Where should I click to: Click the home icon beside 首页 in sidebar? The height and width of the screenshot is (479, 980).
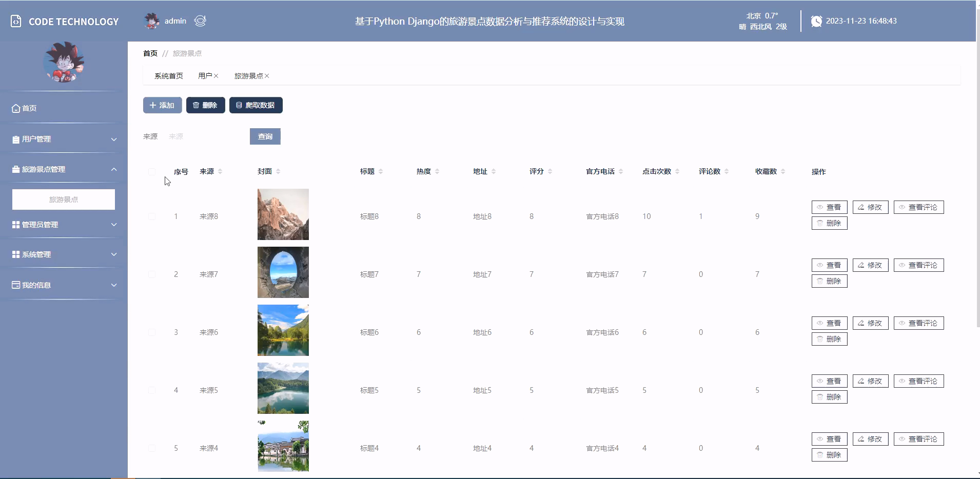[x=15, y=108]
